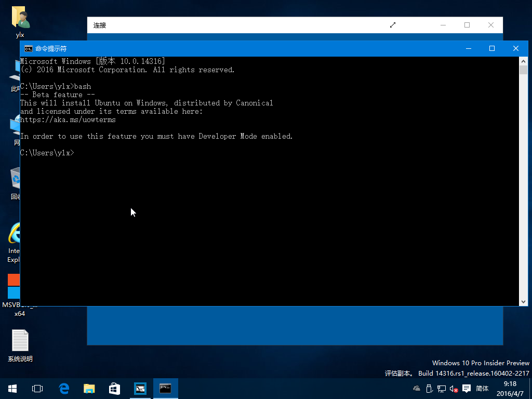Screen dimensions: 532x399
Task: Open the Start menu
Action: click(x=12, y=388)
